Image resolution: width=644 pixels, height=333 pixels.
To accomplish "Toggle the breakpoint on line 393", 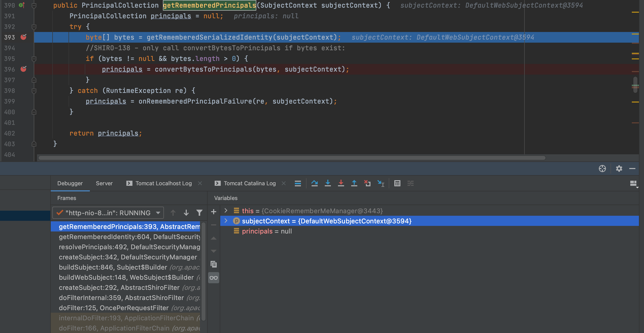I will [23, 37].
